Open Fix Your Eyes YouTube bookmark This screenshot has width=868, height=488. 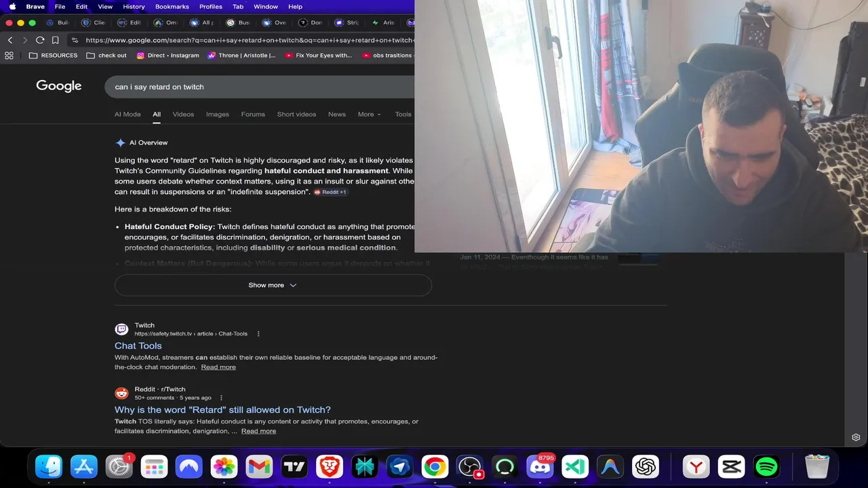pos(318,56)
